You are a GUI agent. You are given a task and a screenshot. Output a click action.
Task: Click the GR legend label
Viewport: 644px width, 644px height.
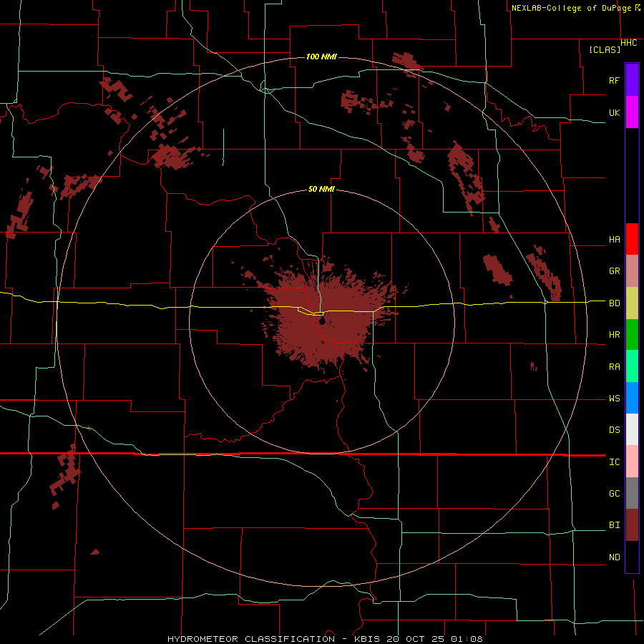(x=614, y=271)
